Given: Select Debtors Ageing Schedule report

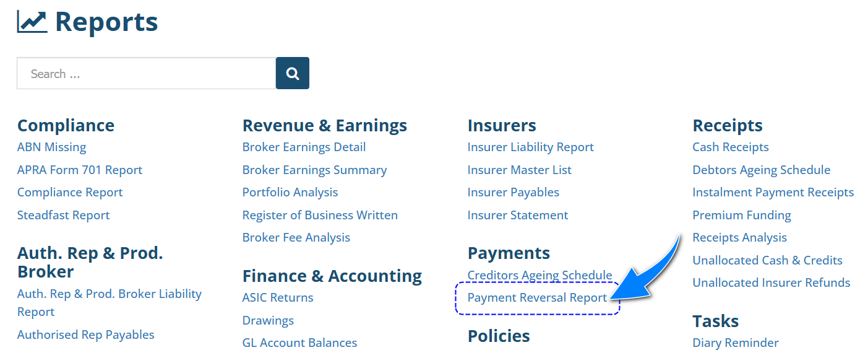Looking at the screenshot, I should [762, 170].
